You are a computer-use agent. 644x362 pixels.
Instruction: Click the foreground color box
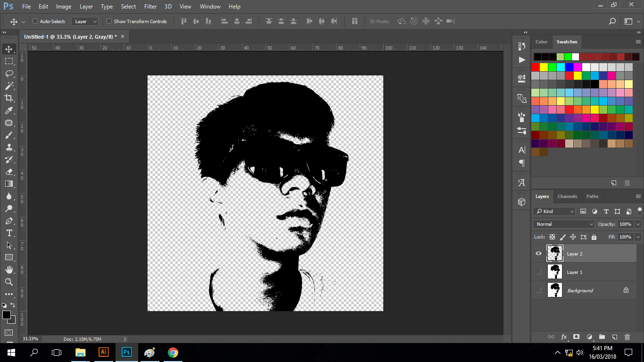click(6, 315)
